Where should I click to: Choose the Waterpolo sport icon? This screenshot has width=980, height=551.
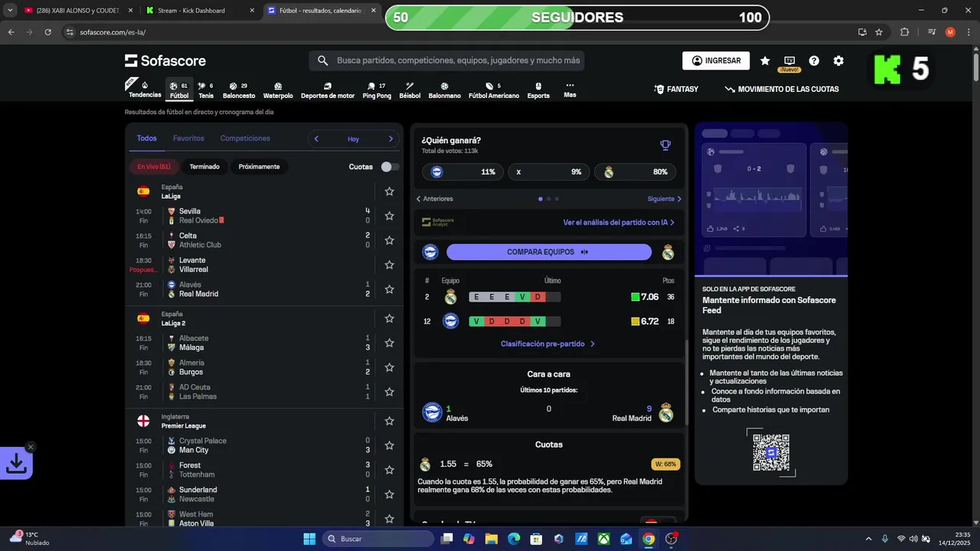tap(278, 90)
